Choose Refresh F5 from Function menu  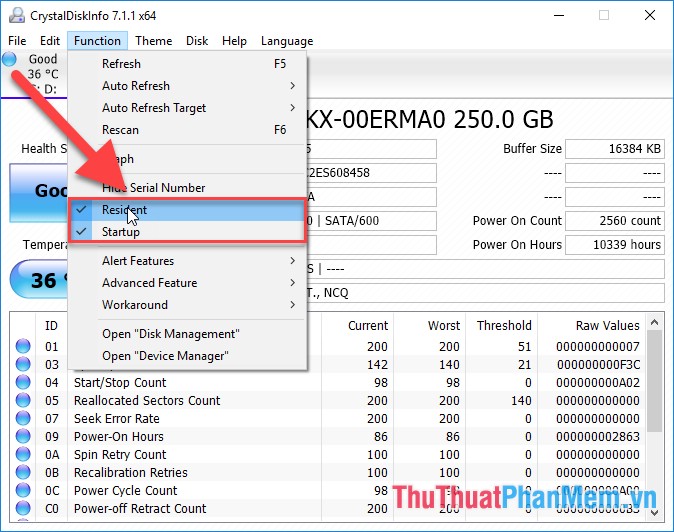[187, 64]
